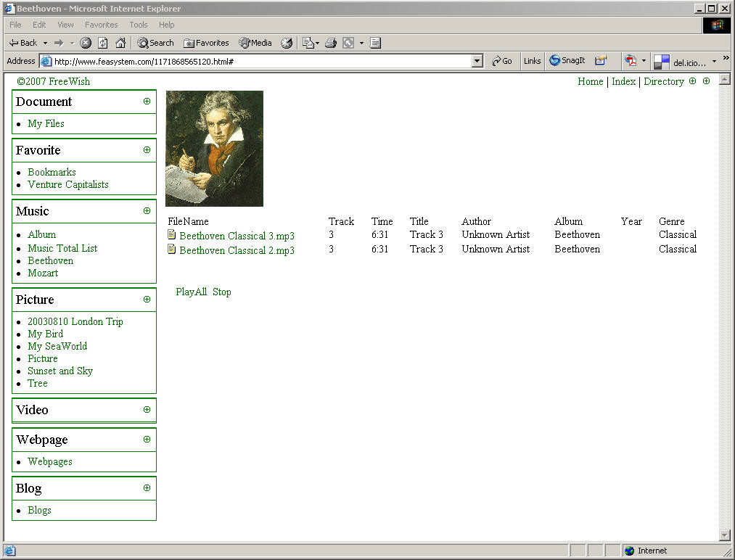Open the Tools menu
Viewport: 735px width, 560px height.
coord(139,25)
